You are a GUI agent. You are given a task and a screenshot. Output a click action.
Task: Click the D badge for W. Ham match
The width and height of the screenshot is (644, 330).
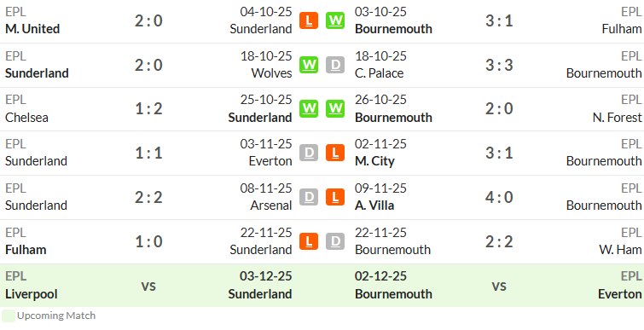tap(335, 241)
